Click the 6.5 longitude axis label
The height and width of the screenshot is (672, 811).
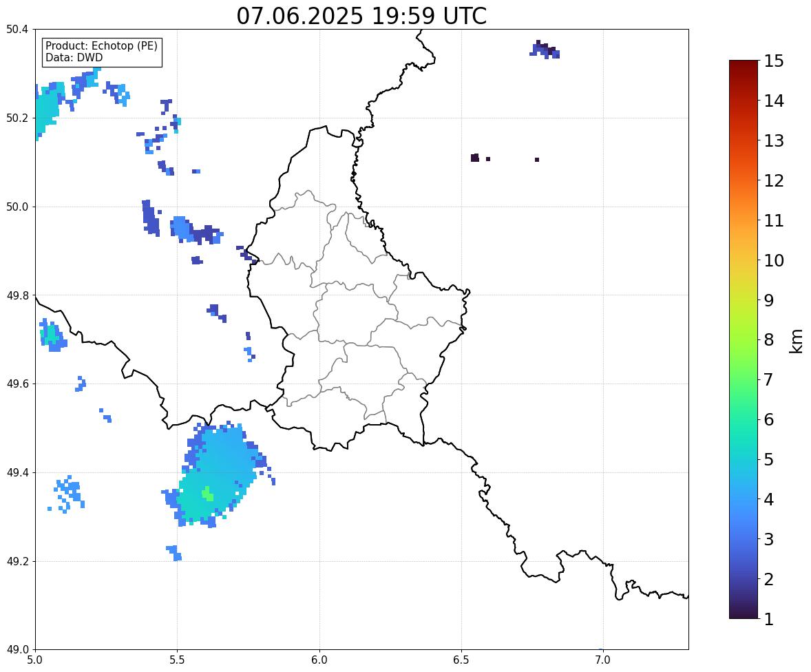point(461,660)
